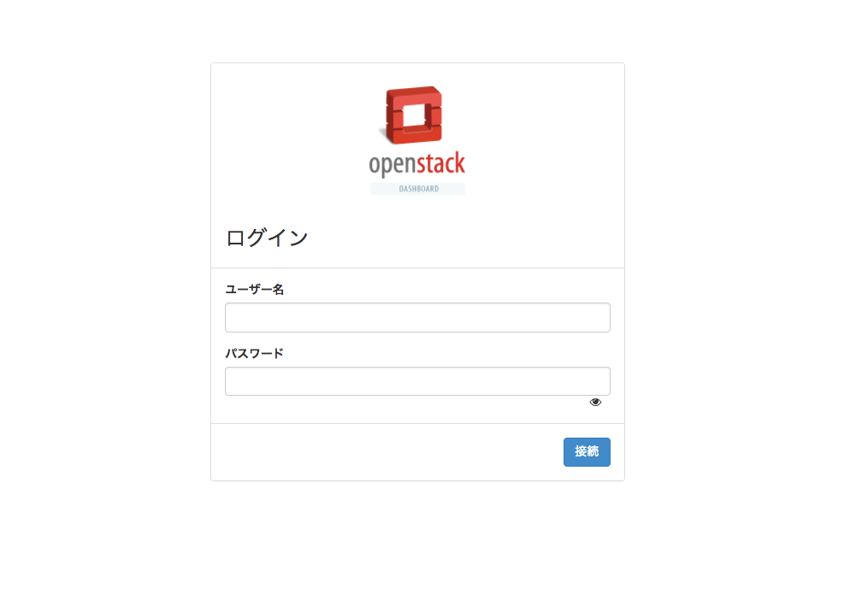This screenshot has height=606, width=868.
Task: Place cursor in the username input box
Action: 417,318
